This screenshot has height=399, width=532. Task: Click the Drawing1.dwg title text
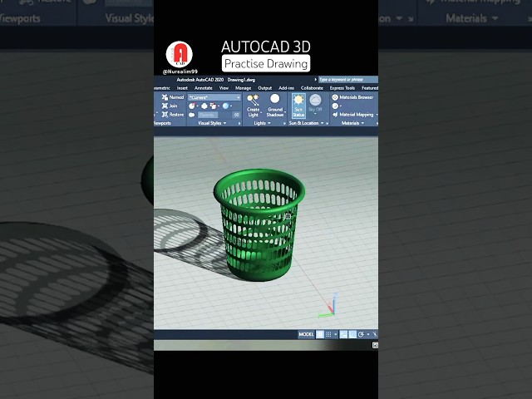[x=241, y=80]
